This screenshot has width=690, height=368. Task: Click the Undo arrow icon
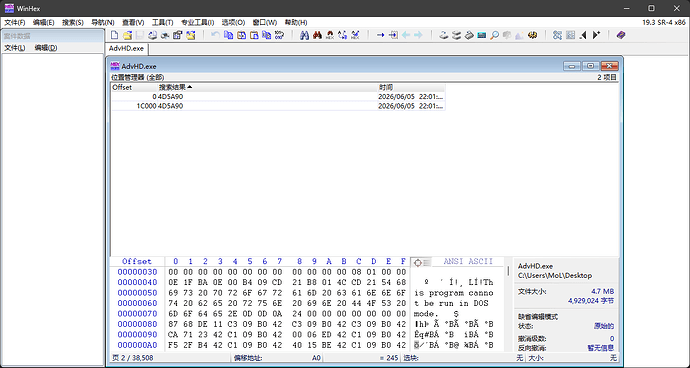215,35
